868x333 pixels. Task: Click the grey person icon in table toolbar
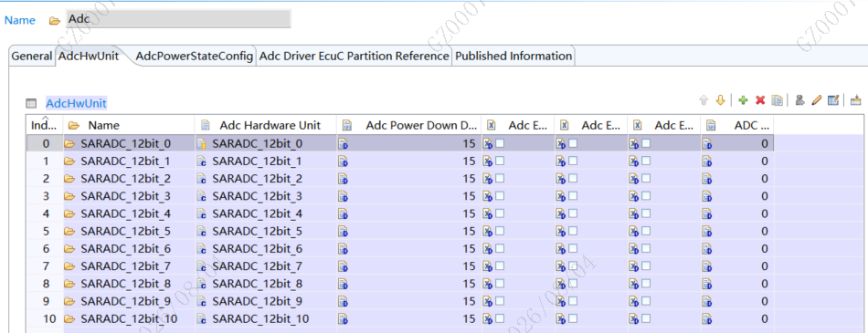coord(799,100)
